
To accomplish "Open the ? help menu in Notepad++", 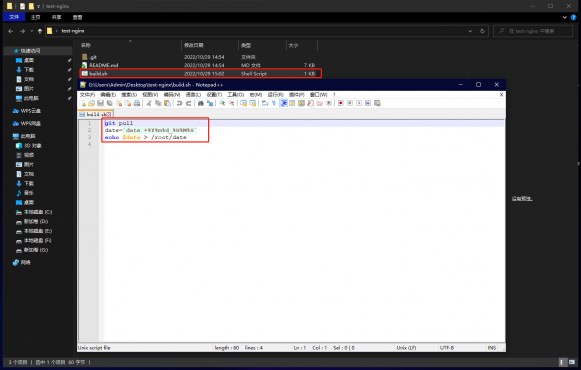I will coord(334,95).
